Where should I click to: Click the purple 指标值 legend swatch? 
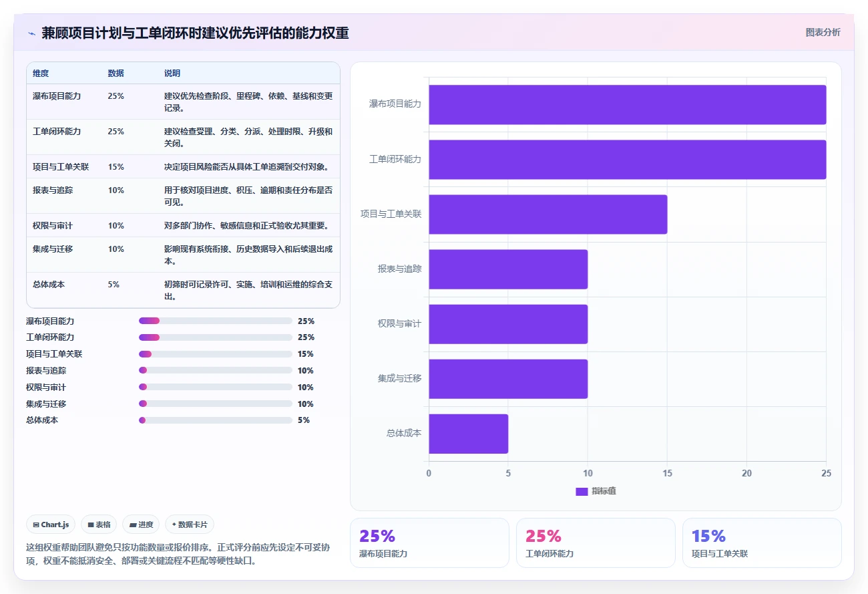582,491
